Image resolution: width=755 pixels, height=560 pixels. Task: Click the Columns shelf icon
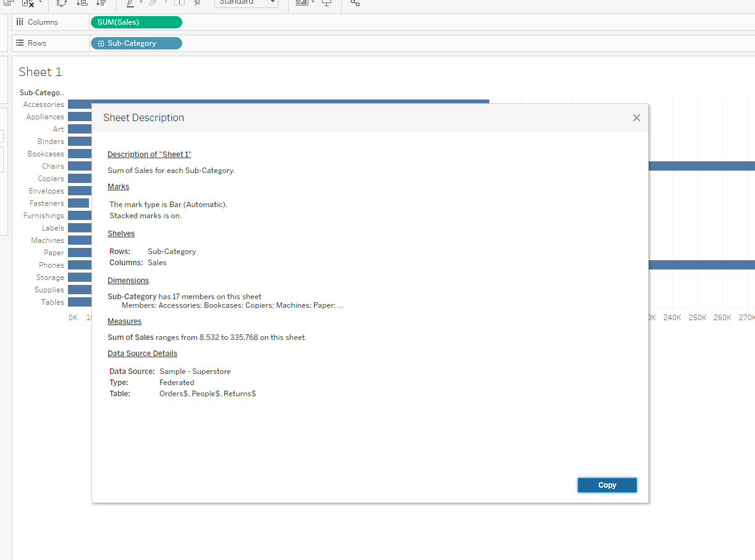20,22
